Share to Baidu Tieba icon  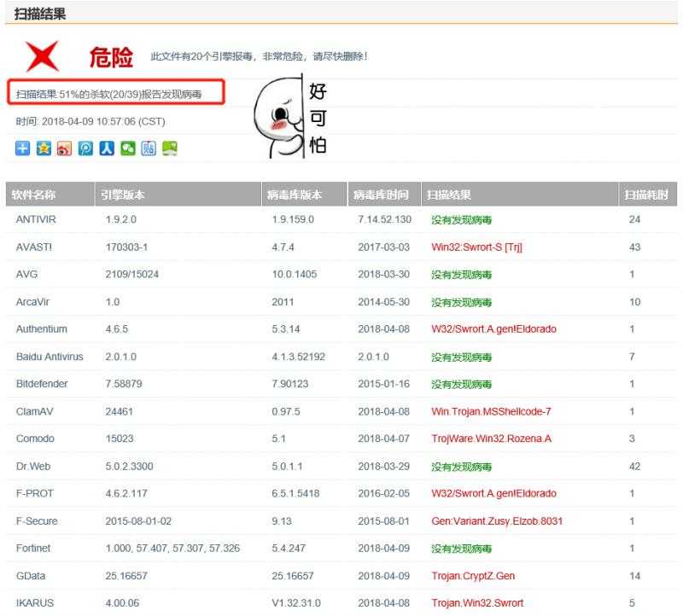coord(149,148)
